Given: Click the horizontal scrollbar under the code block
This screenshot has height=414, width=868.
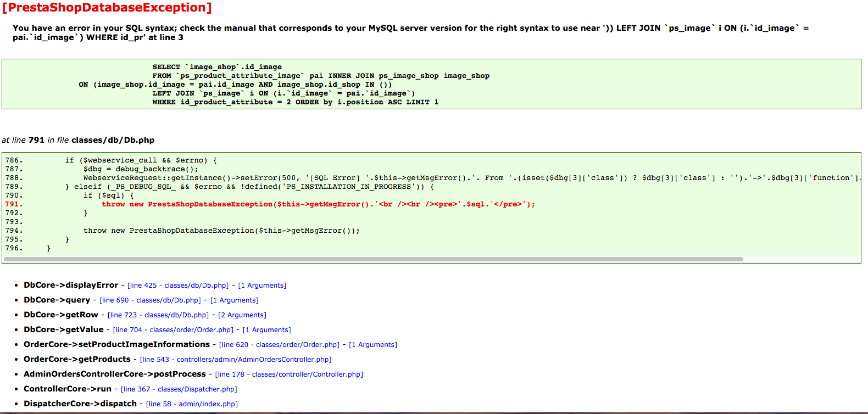Looking at the screenshot, I should pyautogui.click(x=374, y=259).
